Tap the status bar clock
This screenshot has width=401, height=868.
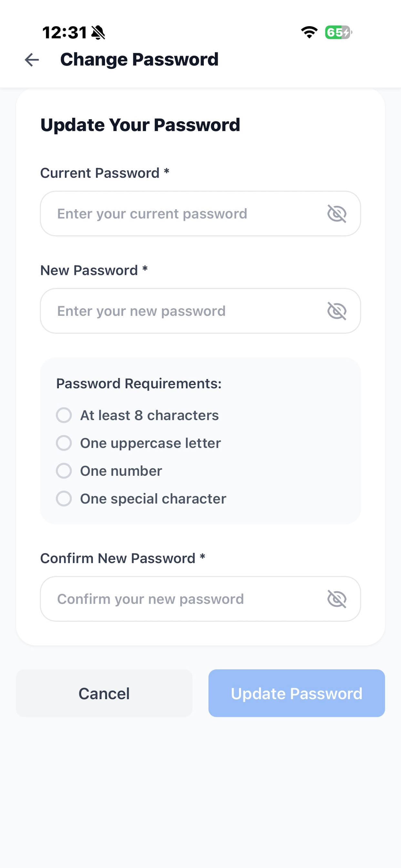click(65, 33)
